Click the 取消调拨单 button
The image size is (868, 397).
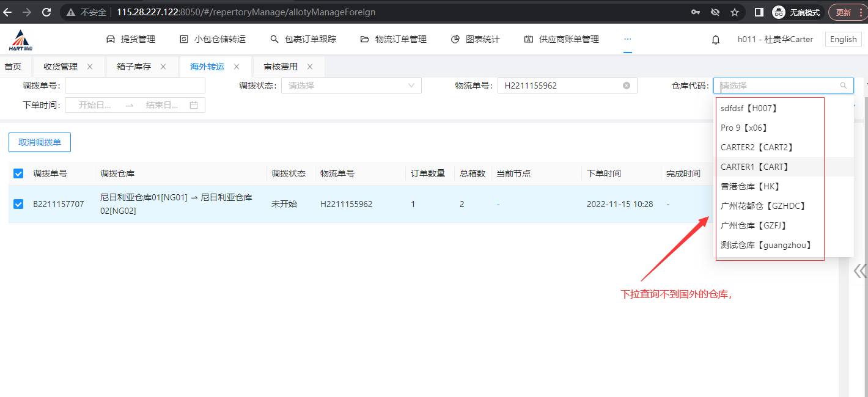coord(40,142)
